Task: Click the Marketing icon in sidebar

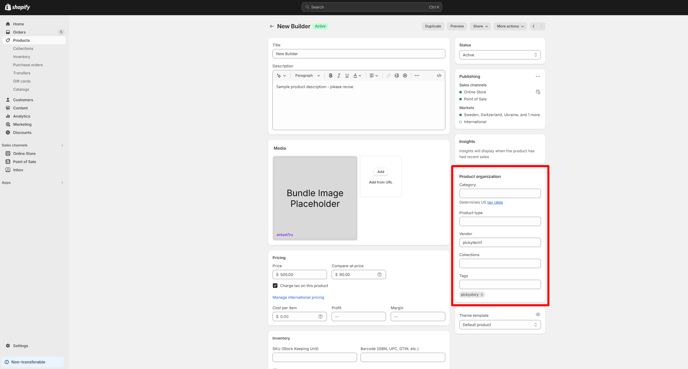Action: click(7, 124)
